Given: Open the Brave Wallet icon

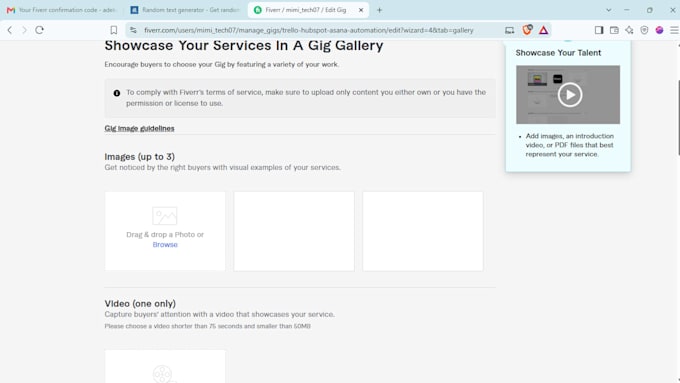Looking at the screenshot, I should click(x=614, y=30).
